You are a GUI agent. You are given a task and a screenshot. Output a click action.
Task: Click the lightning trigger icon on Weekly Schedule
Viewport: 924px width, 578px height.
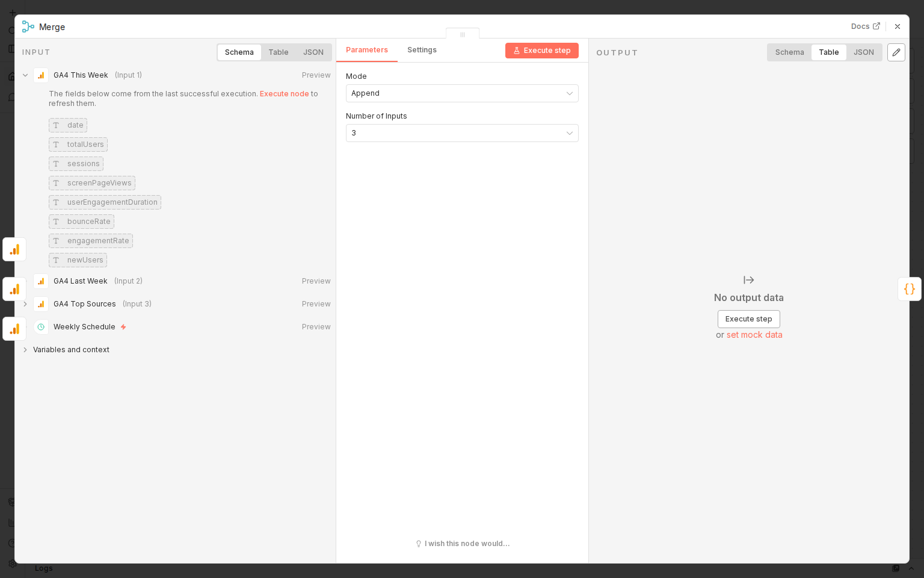pyautogui.click(x=123, y=327)
